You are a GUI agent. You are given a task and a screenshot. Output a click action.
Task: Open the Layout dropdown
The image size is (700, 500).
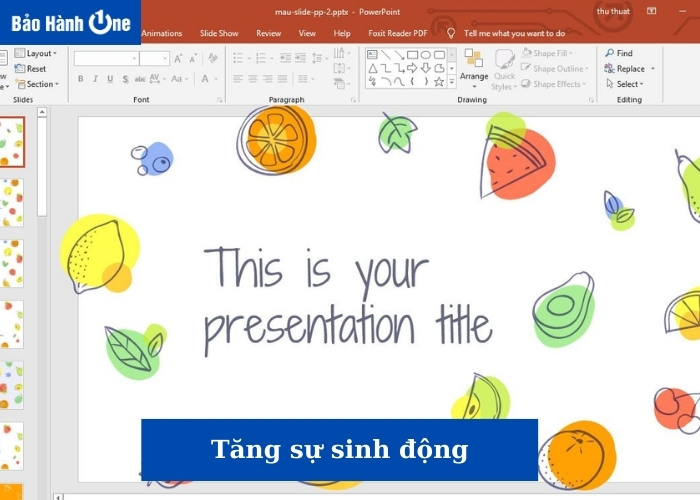click(36, 53)
